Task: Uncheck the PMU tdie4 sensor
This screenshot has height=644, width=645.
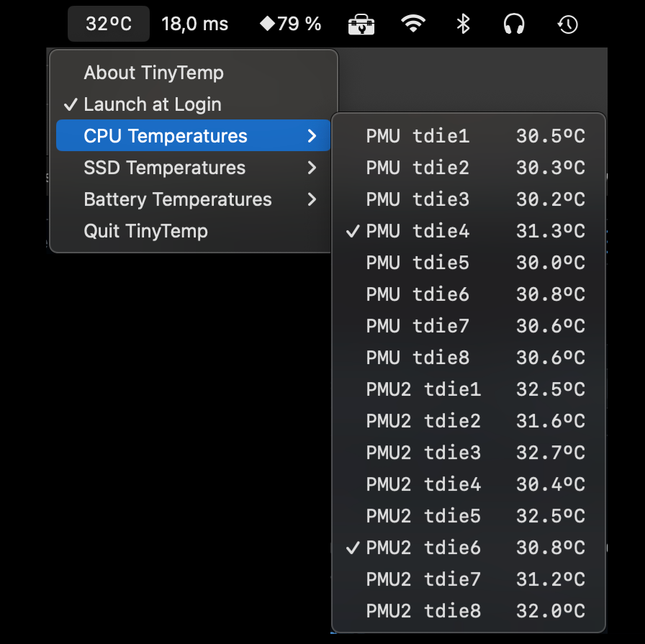Action: tap(469, 231)
